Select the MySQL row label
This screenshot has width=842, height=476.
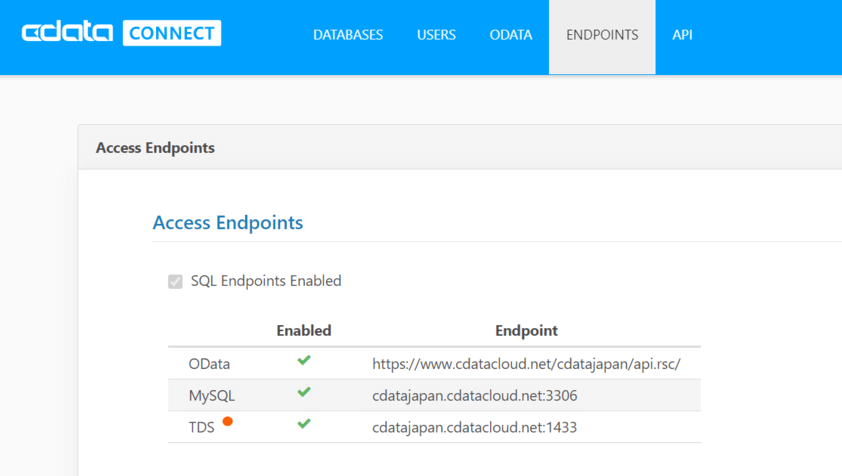[x=212, y=396]
